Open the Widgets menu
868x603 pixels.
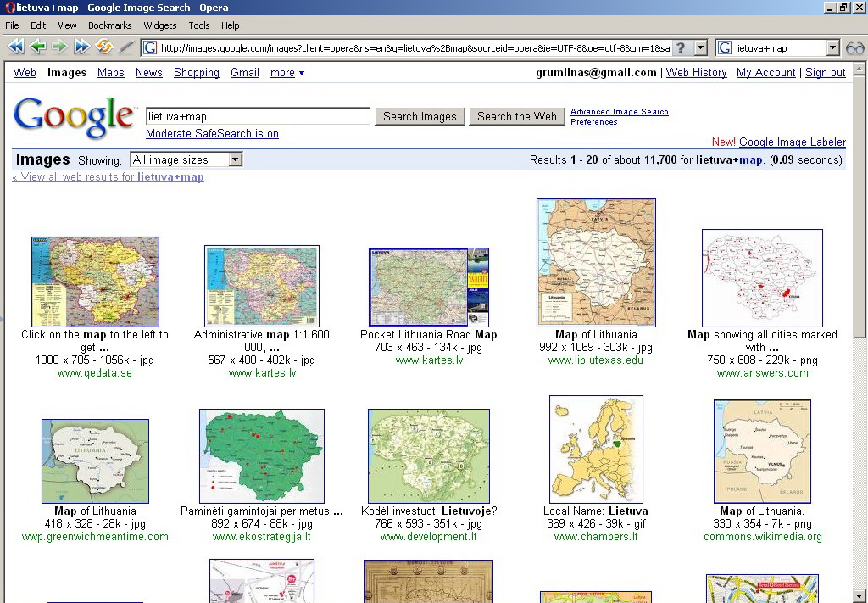(160, 25)
